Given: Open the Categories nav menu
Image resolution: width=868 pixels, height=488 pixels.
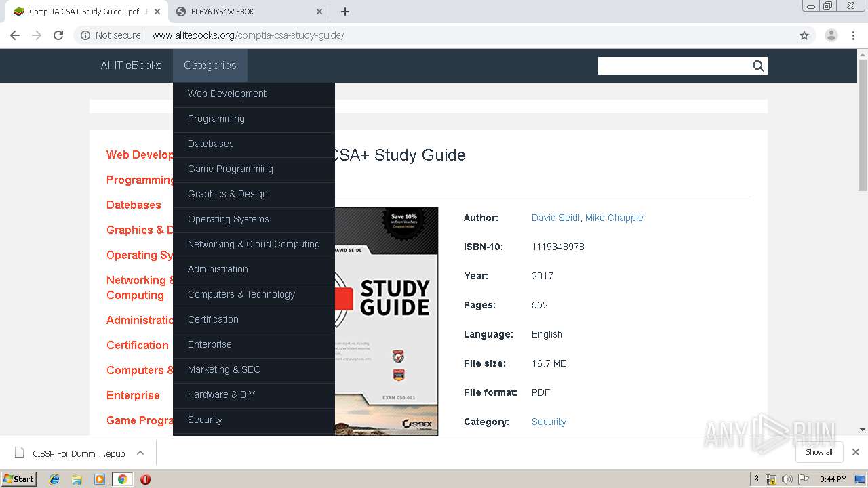Looking at the screenshot, I should click(210, 66).
